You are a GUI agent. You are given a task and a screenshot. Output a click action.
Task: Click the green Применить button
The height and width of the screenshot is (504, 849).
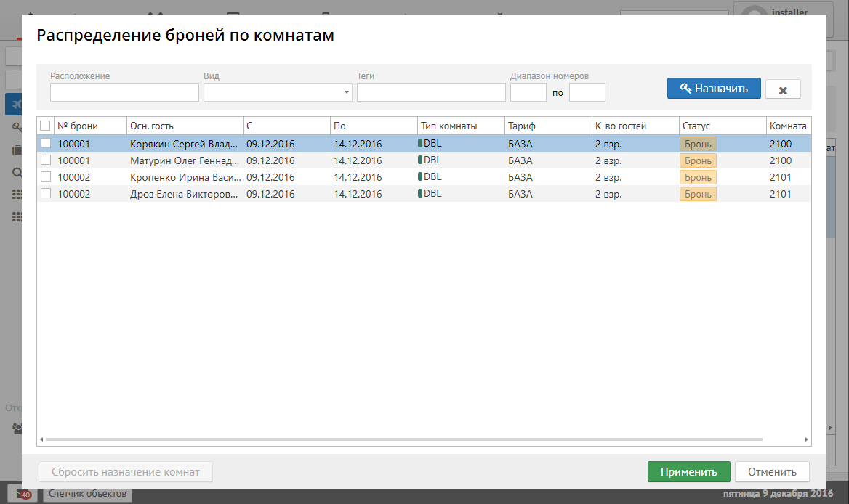tap(688, 471)
